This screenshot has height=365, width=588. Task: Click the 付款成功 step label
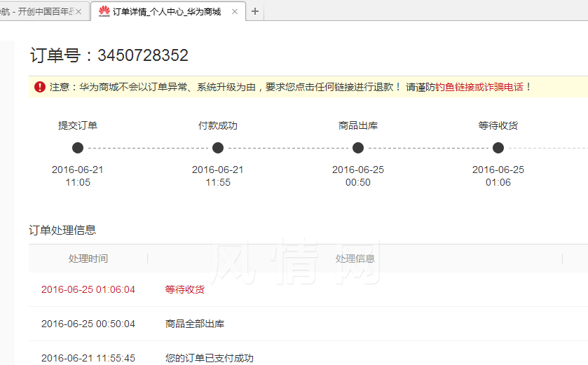click(218, 125)
